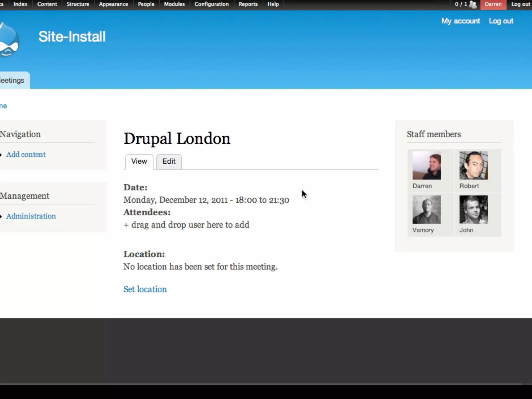
Task: Expand the Add content menu arrow
Action: [1, 155]
